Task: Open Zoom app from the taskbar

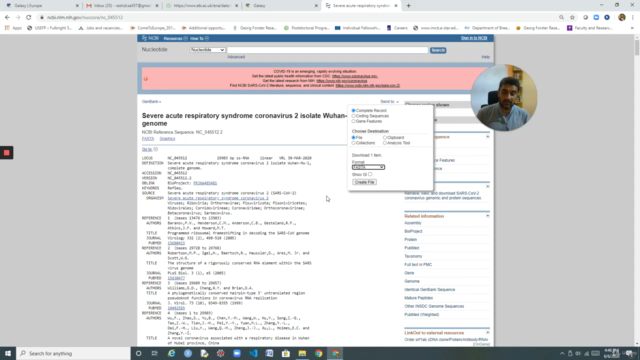Action: click(237, 353)
